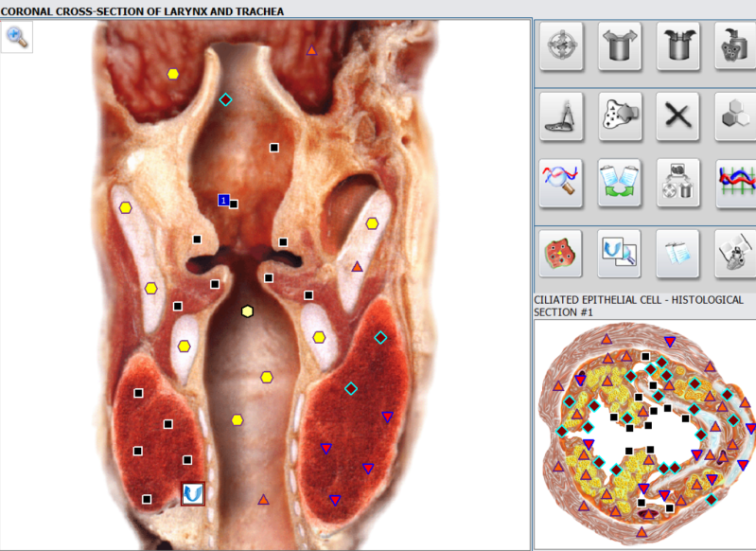
Task: Open the notepad icon in the toolbar
Action: point(677,254)
